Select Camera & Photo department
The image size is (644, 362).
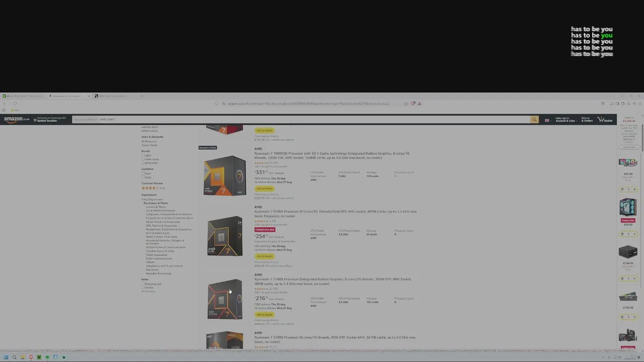(155, 207)
